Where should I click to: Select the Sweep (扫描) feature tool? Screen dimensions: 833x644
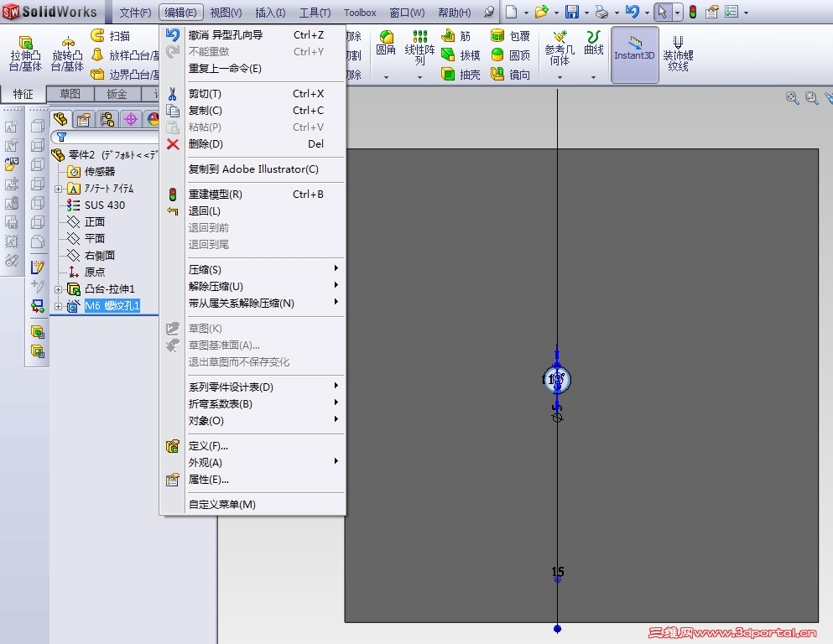pos(111,35)
